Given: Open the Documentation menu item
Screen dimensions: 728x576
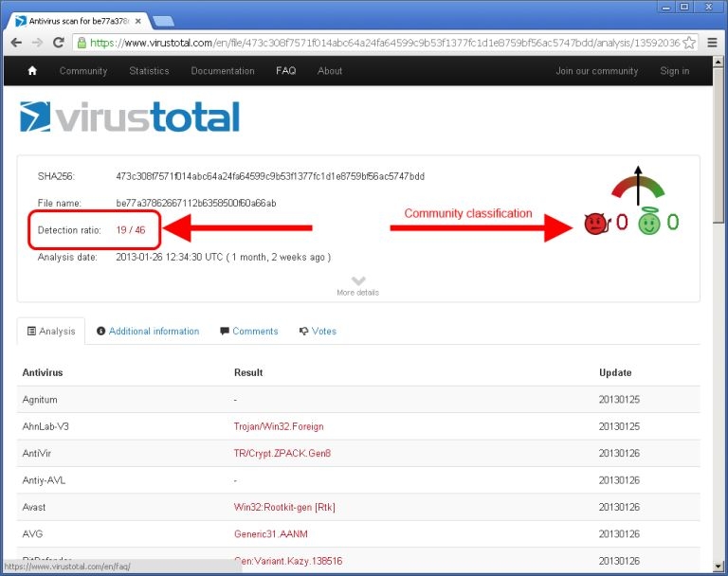Looking at the screenshot, I should (223, 70).
